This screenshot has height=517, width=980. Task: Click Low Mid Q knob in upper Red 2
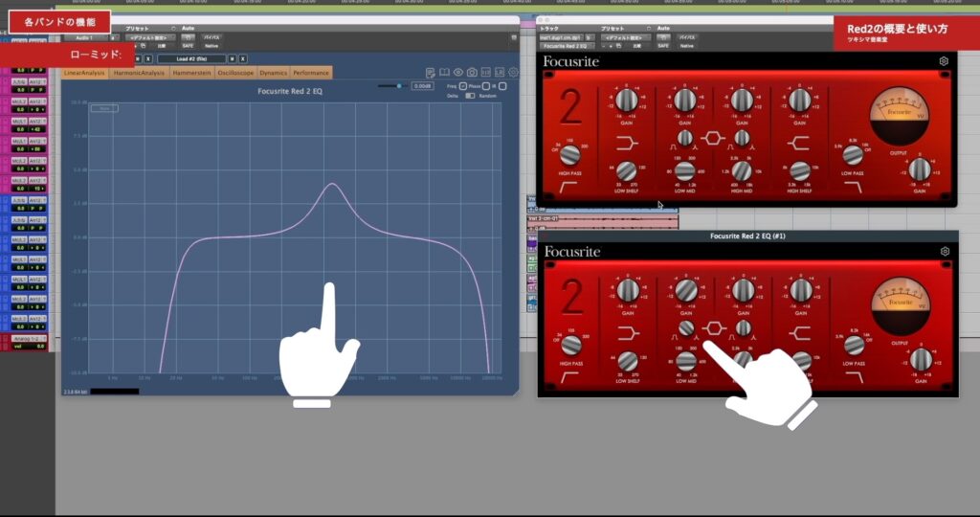(685, 138)
